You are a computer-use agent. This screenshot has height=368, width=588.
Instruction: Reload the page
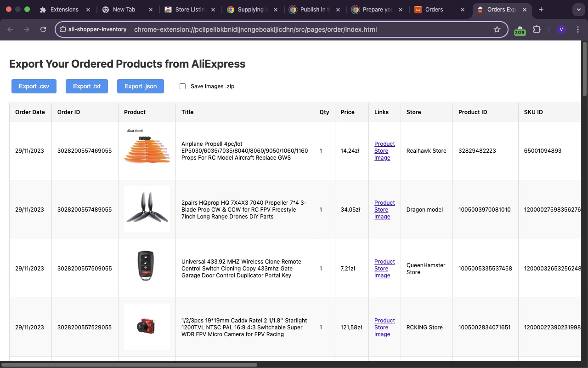(x=43, y=29)
